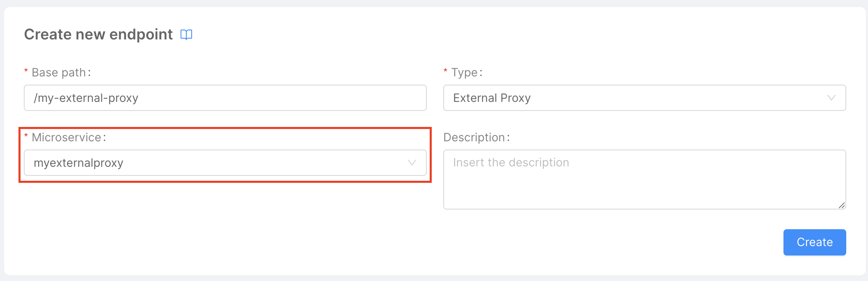The height and width of the screenshot is (281, 868).
Task: Click the resize handle of the Description box
Action: tap(841, 205)
